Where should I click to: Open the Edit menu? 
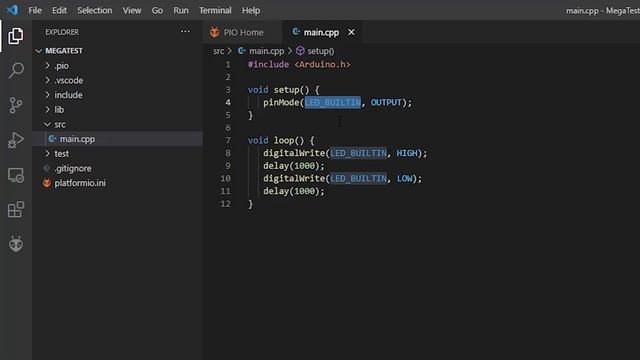[59, 10]
